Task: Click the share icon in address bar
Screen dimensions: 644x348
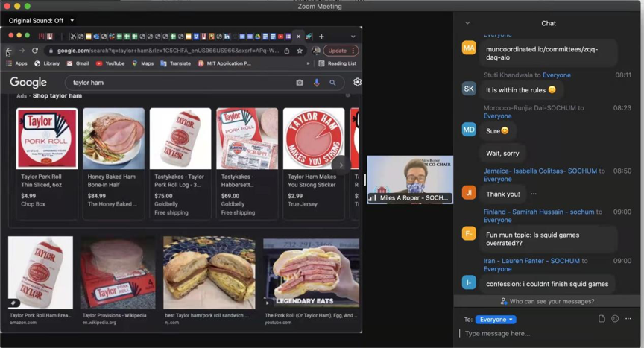Action: (287, 51)
